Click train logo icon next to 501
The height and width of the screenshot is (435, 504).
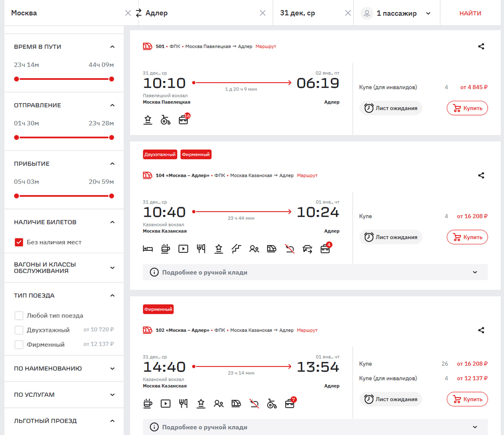[147, 47]
